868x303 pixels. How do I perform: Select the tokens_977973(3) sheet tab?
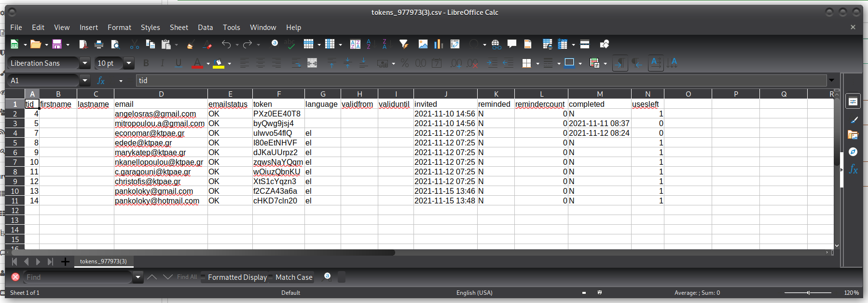(103, 261)
